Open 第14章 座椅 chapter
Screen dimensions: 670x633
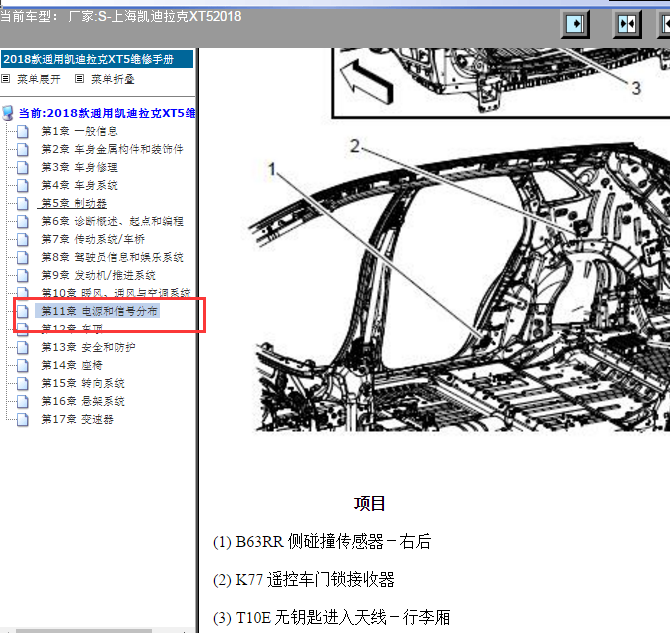[72, 365]
